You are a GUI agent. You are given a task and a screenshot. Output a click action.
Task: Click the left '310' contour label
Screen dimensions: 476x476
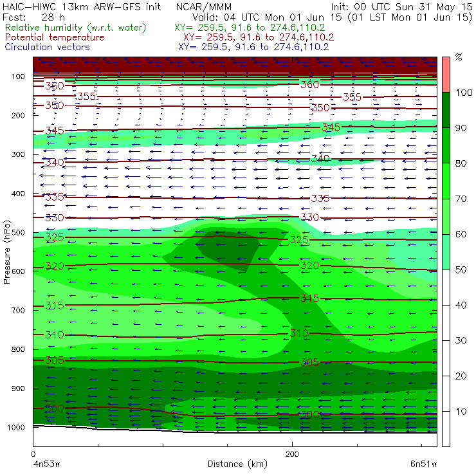pyautogui.click(x=55, y=335)
